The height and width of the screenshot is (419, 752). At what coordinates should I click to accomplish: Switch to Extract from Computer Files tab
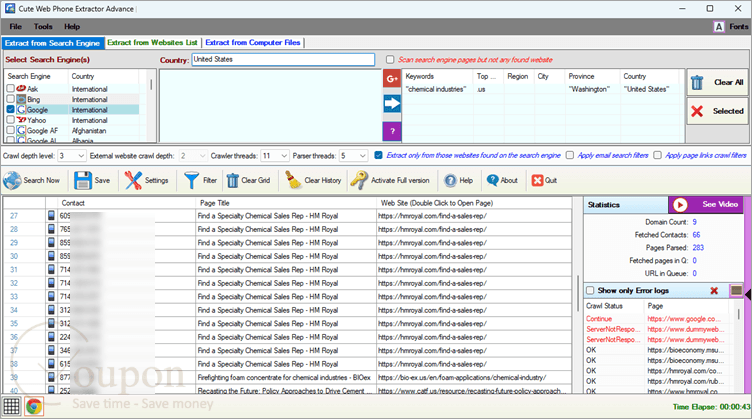coord(253,43)
